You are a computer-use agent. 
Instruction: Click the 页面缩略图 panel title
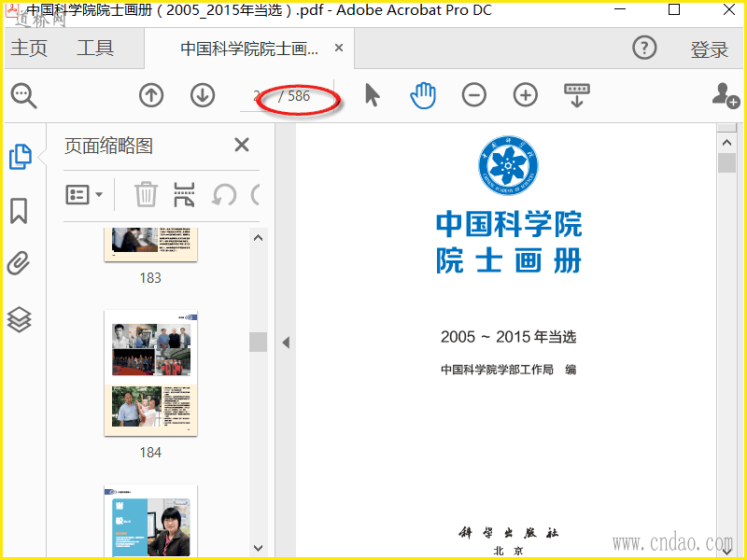pyautogui.click(x=108, y=146)
